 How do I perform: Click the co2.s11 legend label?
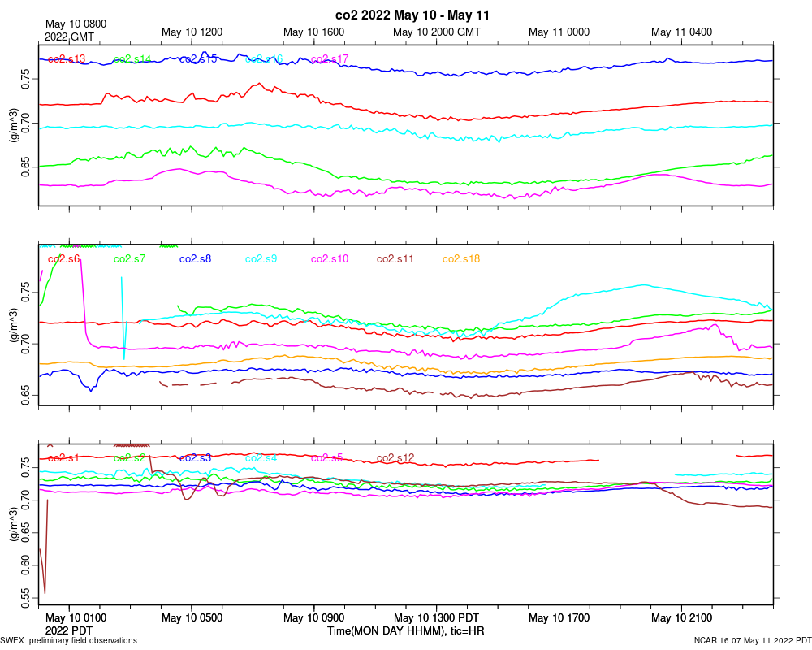coord(395,258)
